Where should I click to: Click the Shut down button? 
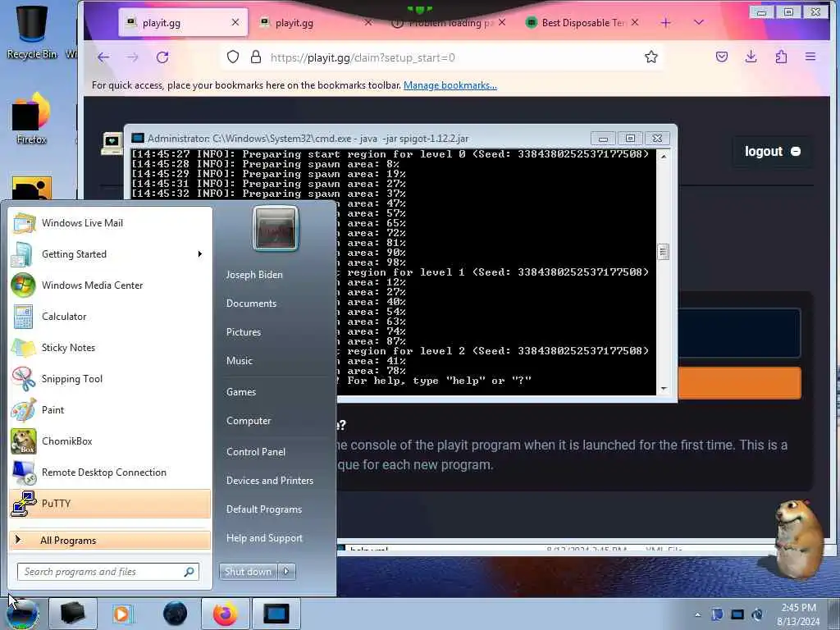[248, 572]
